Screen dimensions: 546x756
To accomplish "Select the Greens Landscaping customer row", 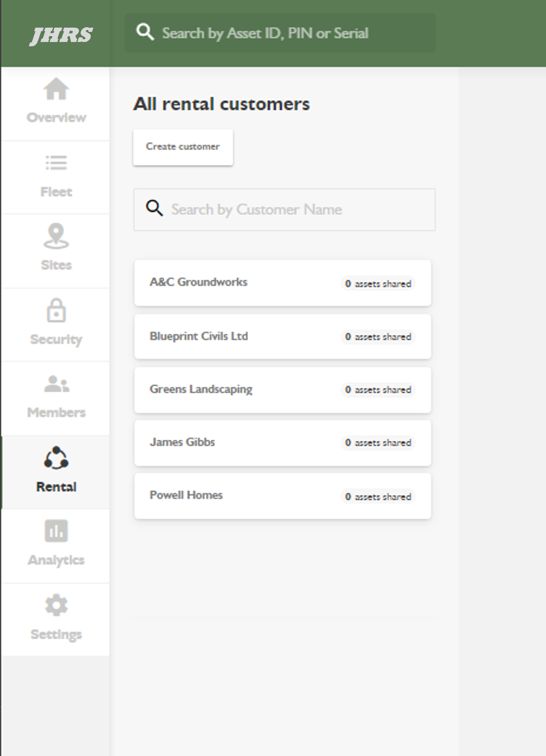I will pos(283,390).
